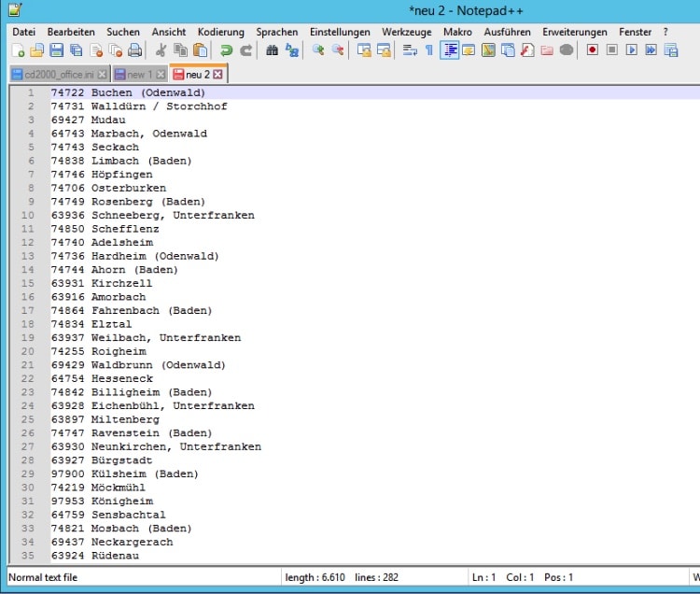Click line number 17 in the margin
Viewport: 700px width, 594px height.
point(31,310)
